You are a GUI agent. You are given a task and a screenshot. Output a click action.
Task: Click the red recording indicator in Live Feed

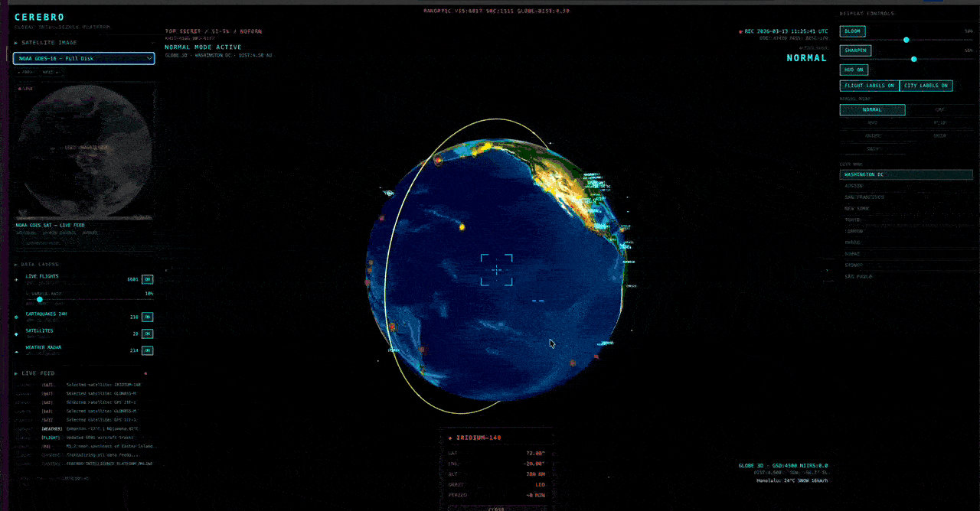(x=145, y=373)
